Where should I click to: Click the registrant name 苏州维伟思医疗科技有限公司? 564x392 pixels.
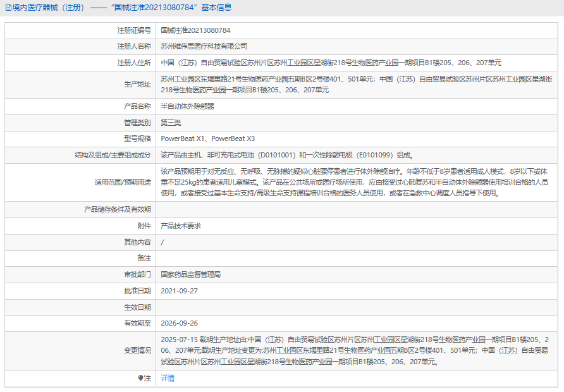click(x=204, y=46)
